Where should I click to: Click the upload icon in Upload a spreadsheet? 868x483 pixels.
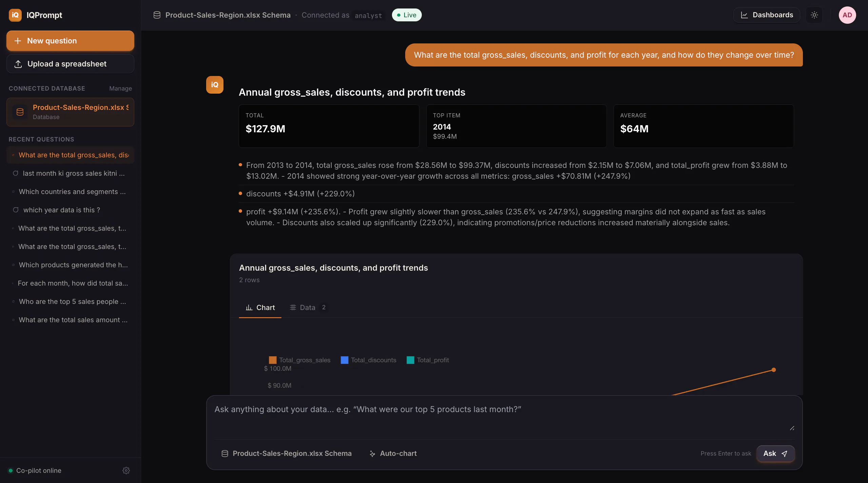[x=18, y=64]
